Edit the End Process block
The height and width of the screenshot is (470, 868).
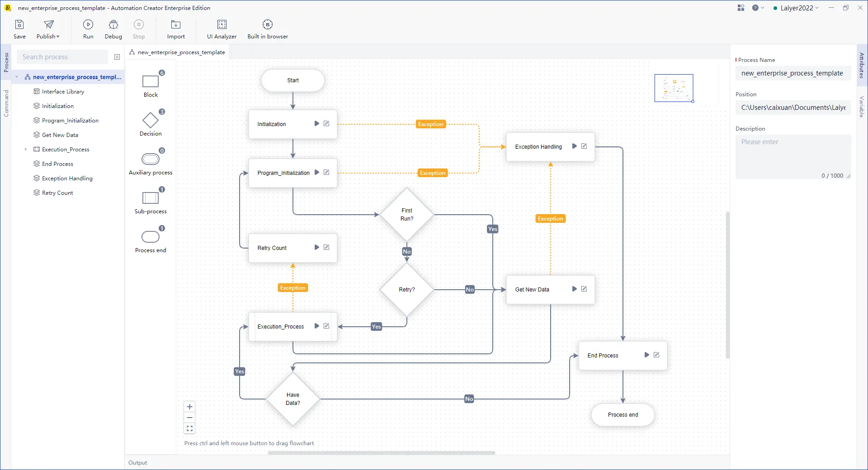click(656, 355)
